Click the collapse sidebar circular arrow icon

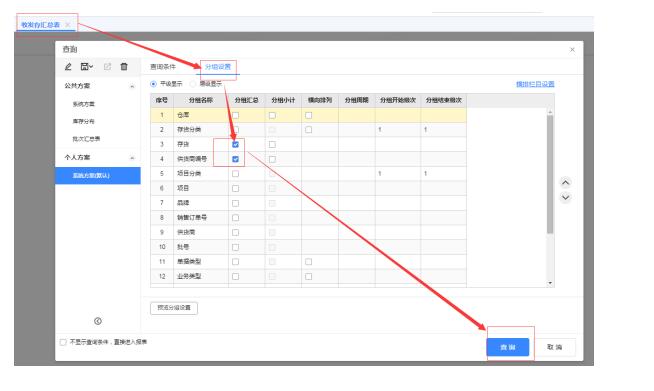pyautogui.click(x=98, y=321)
